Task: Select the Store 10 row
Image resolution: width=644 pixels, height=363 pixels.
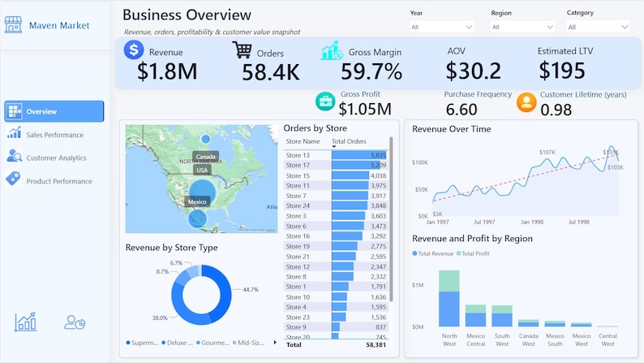Action: pos(336,296)
